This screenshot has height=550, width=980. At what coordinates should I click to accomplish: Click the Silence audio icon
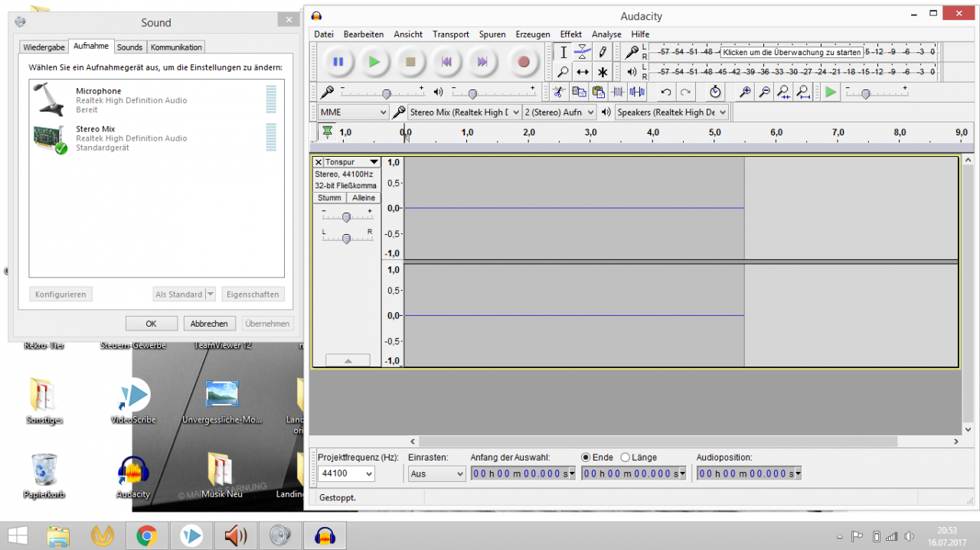tap(636, 93)
